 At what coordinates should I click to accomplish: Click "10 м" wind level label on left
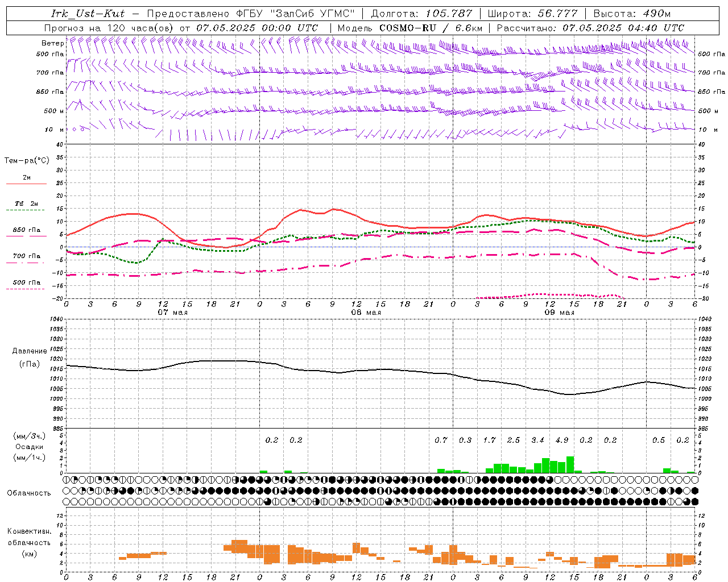click(x=55, y=130)
